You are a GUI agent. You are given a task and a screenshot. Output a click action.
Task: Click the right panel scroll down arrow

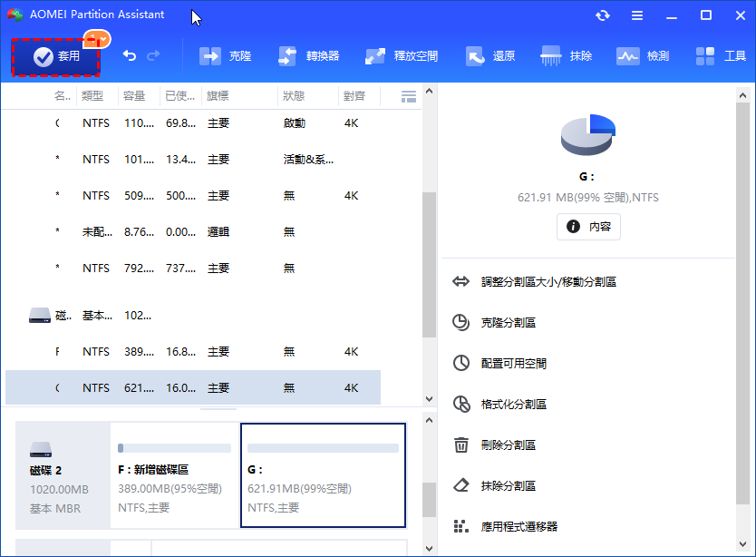(742, 544)
